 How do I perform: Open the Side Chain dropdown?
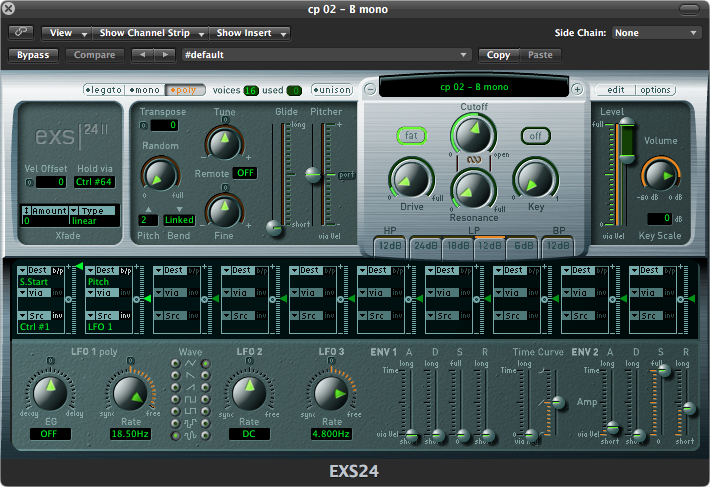click(655, 33)
